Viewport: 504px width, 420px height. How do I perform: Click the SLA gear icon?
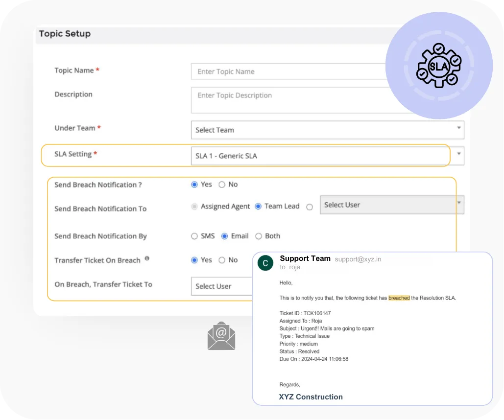(x=438, y=66)
